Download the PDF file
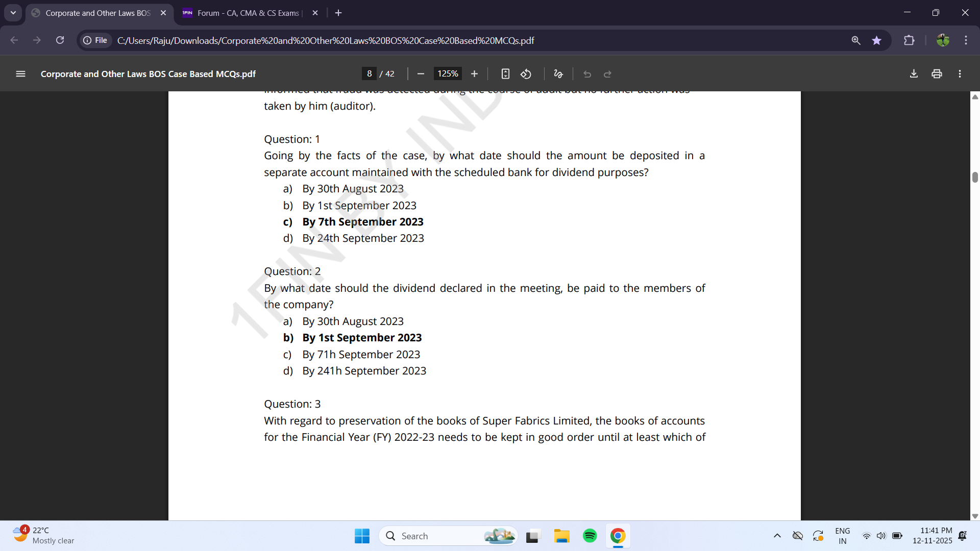This screenshot has width=980, height=551. [914, 74]
